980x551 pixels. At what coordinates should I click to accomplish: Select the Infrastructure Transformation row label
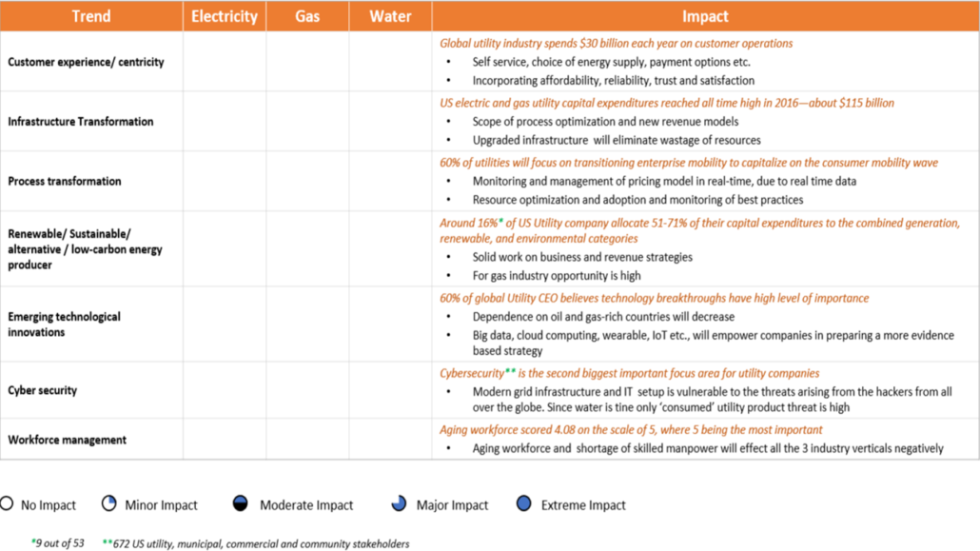point(81,122)
